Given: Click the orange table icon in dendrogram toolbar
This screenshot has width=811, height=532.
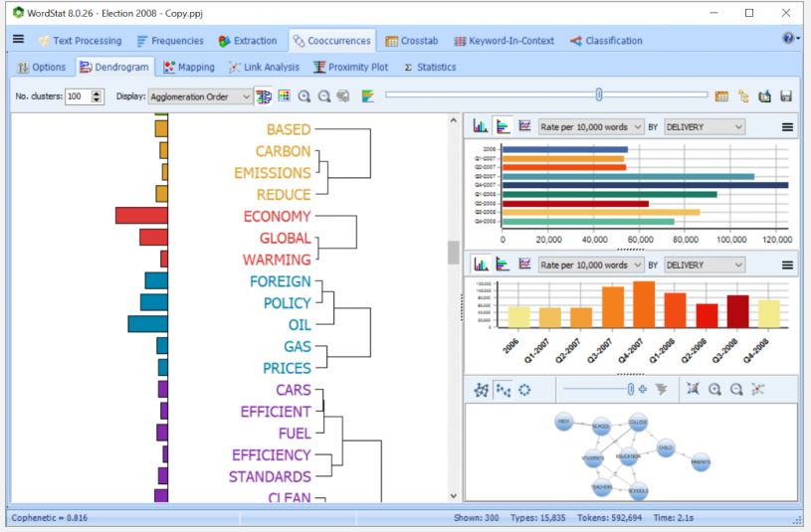Looking at the screenshot, I should [x=721, y=96].
